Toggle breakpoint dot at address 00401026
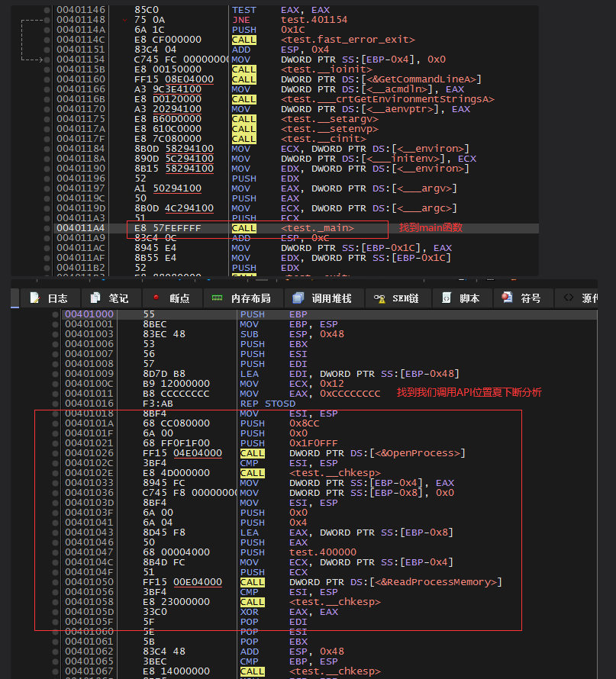 [x=55, y=453]
